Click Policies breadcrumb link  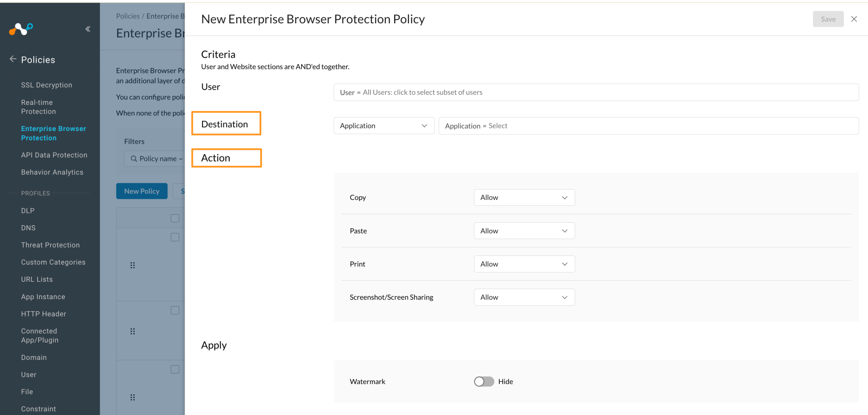pos(128,16)
